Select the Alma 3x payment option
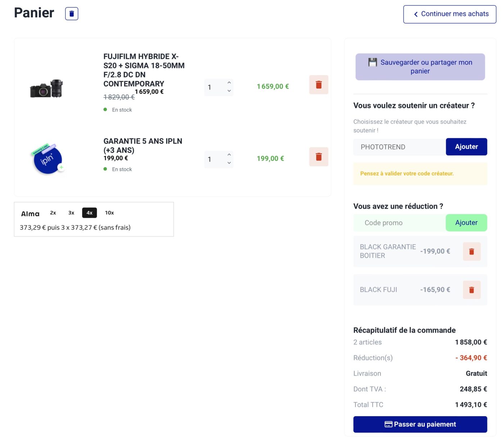This screenshot has width=504, height=442. [x=71, y=213]
